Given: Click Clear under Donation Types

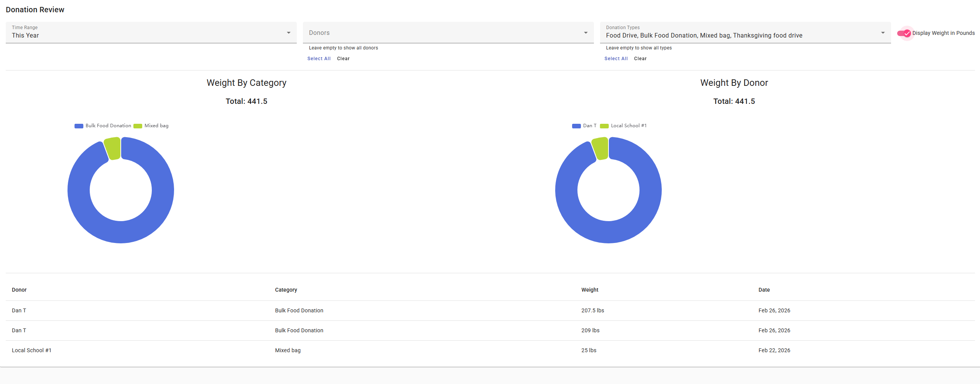Looking at the screenshot, I should pos(640,59).
